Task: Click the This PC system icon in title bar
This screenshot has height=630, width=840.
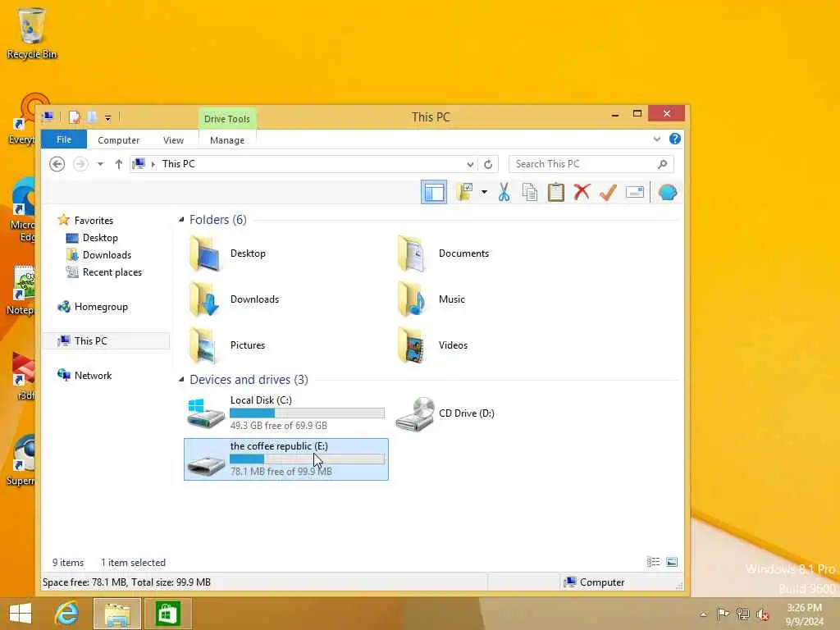Action: pos(48,116)
